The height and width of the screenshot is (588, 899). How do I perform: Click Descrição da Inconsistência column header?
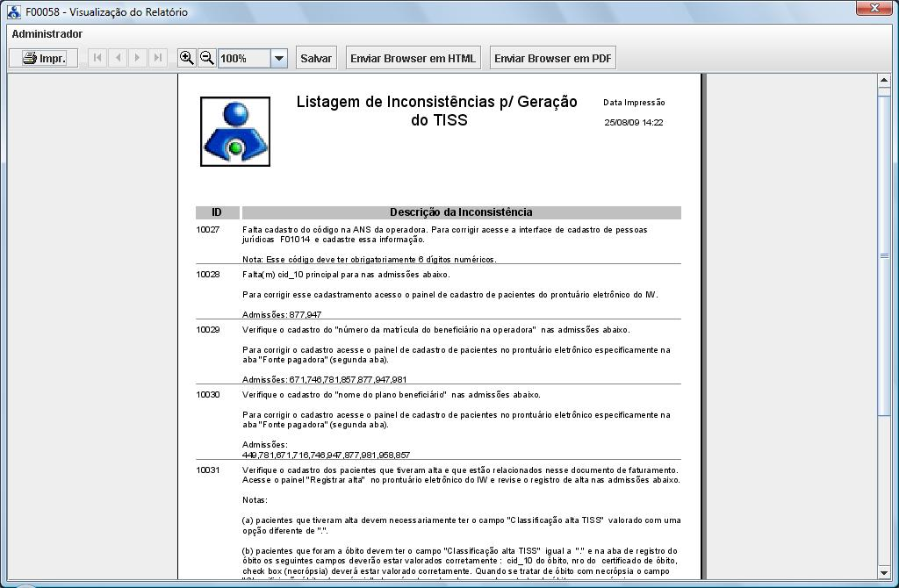(x=462, y=212)
